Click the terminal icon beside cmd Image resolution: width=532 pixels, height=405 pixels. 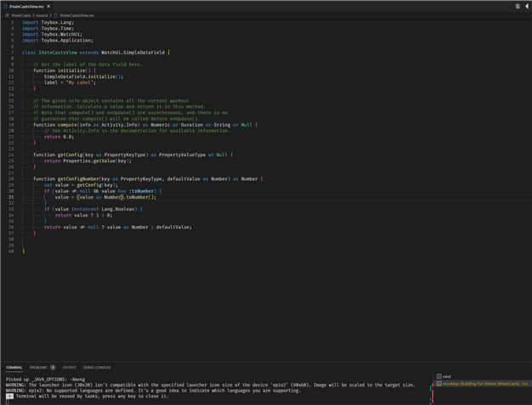point(439,376)
